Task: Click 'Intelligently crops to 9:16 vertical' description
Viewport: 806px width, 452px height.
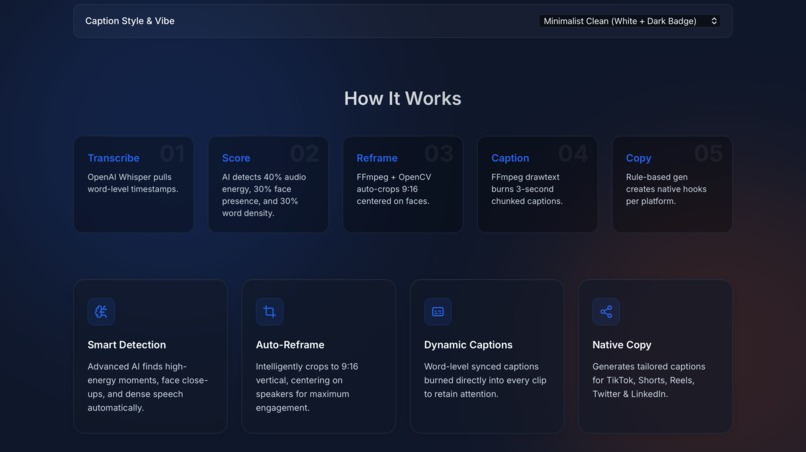Action: coord(307,387)
